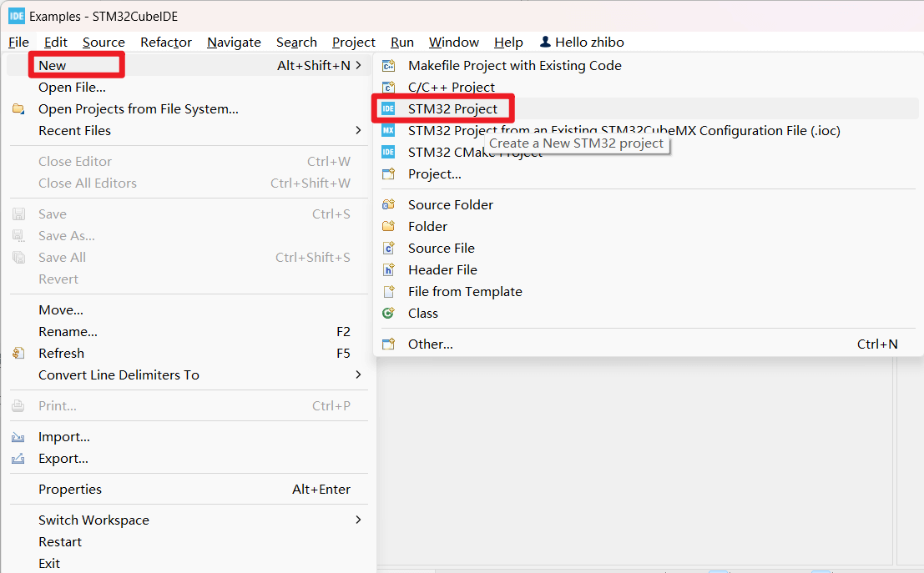Expand the Recent Files submenu arrow
Screen dimensions: 924x573
tap(358, 130)
